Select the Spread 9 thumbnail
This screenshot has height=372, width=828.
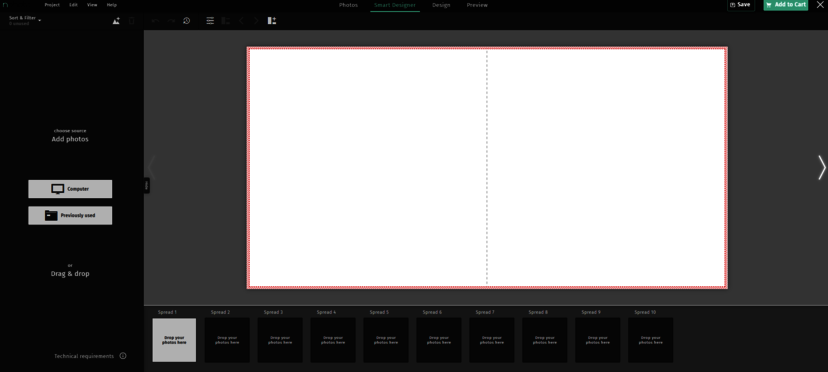coord(598,340)
